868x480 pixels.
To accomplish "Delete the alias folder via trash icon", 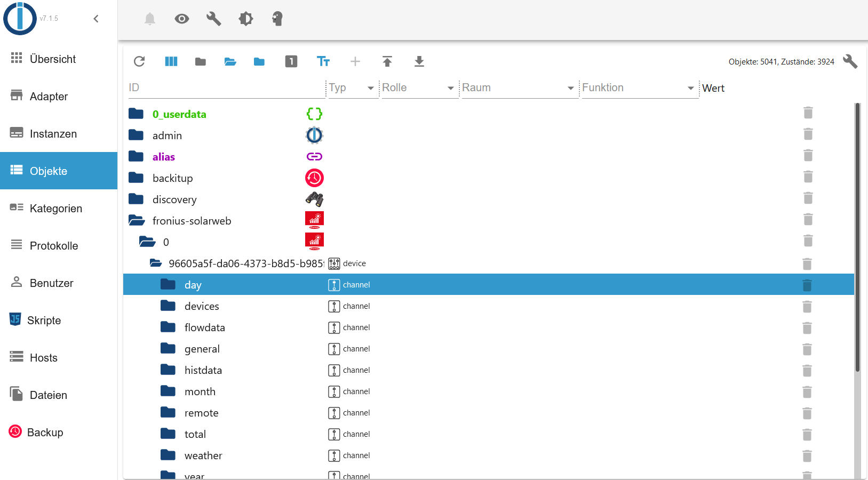I will tap(808, 155).
